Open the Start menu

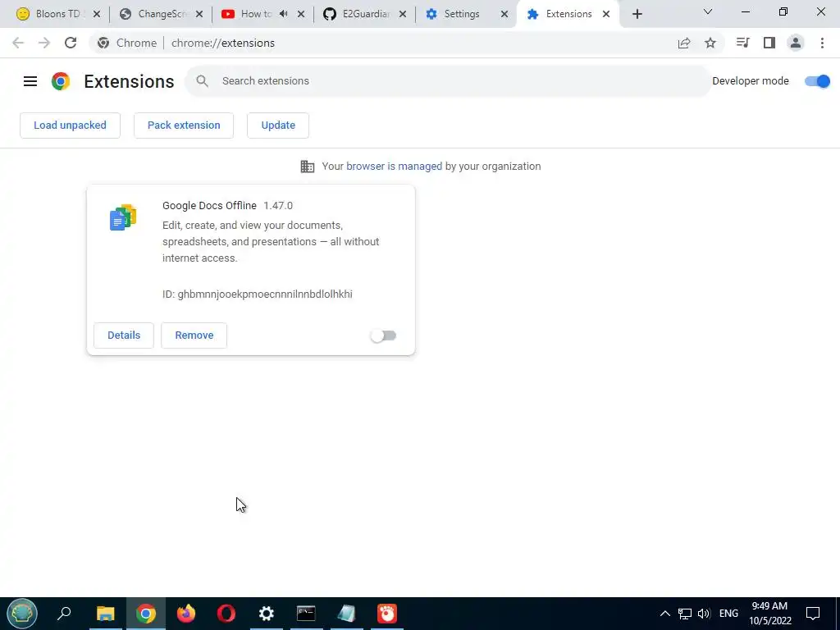pos(22,614)
